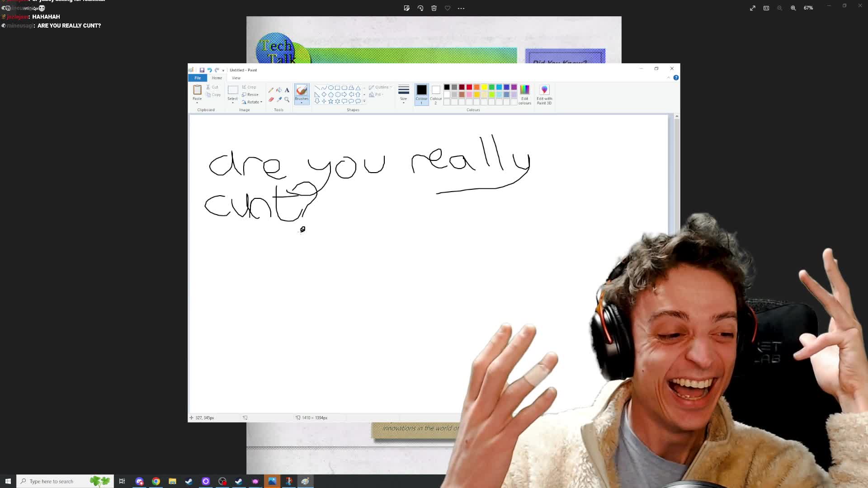Open the more options ellipsis in photo viewer
This screenshot has width=868, height=488.
461,8
